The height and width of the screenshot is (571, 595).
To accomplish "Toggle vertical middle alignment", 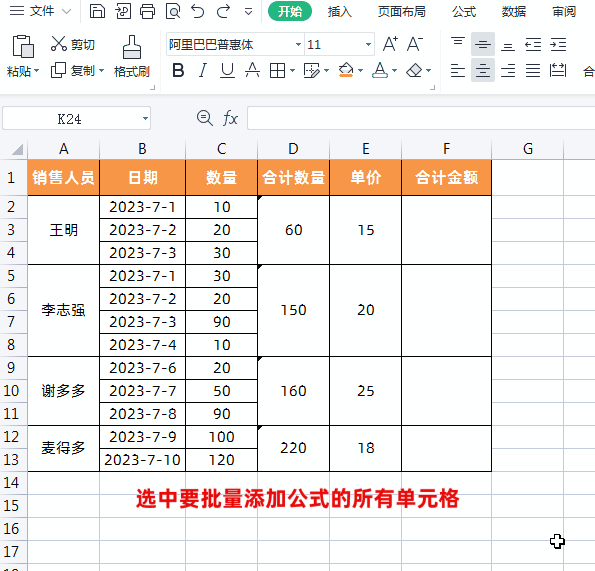I will (x=483, y=44).
